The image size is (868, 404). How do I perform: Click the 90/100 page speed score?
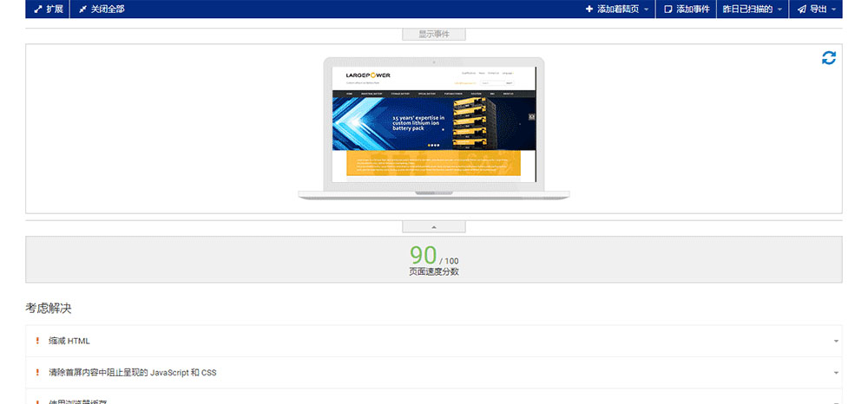pos(433,257)
